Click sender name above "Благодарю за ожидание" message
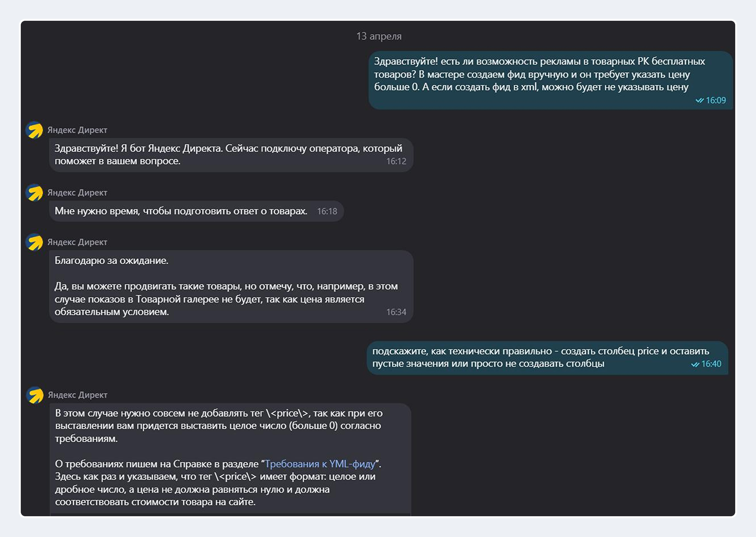The image size is (756, 537). 77,242
